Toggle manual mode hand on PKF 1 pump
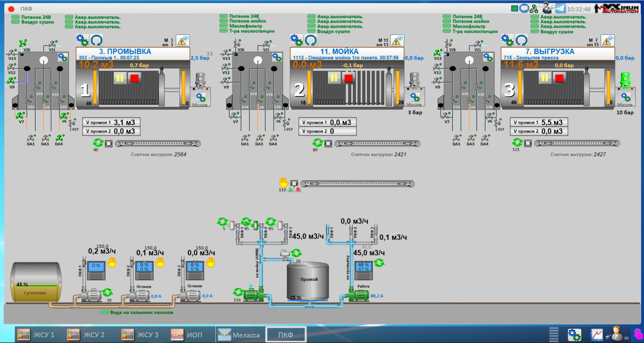 tap(112, 262)
